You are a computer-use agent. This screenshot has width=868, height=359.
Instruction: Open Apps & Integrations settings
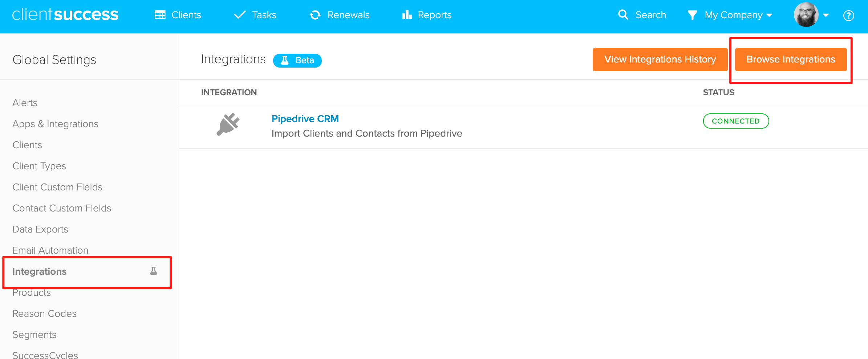55,124
